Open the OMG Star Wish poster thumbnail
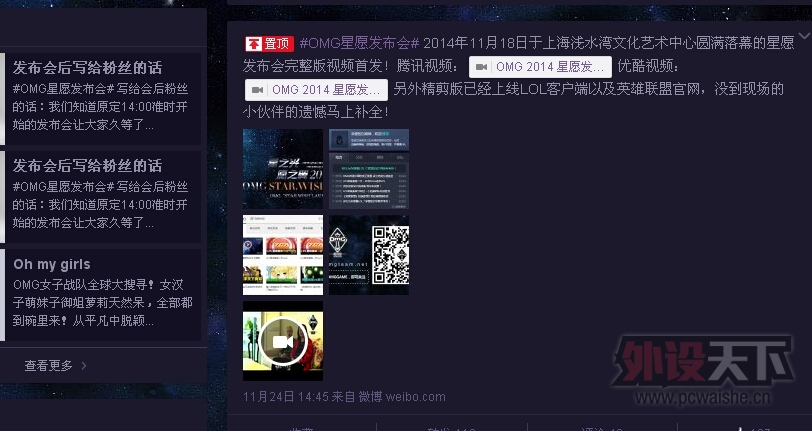The image size is (812, 431). (x=283, y=169)
